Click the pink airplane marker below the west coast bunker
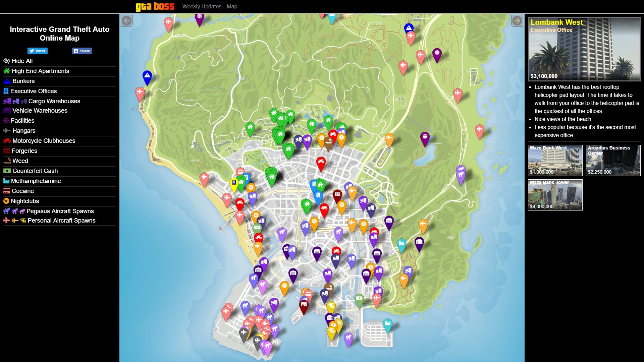 tap(140, 94)
